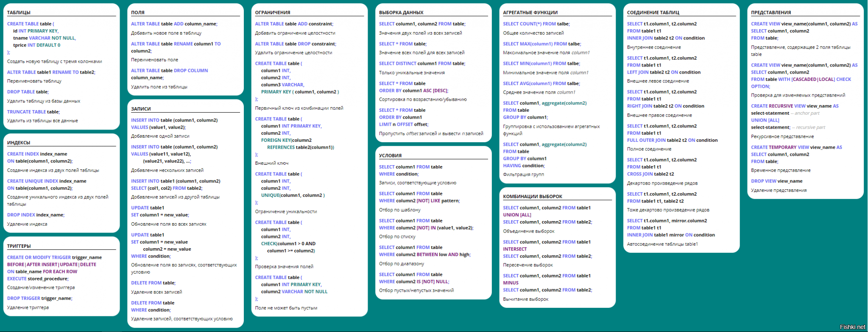The image size is (868, 332).
Task: Click the SELECT DISTINCT column1 query line
Action: (x=422, y=64)
